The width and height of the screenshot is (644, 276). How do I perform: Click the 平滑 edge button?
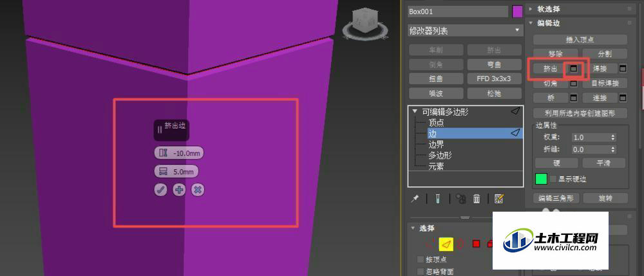coord(604,163)
